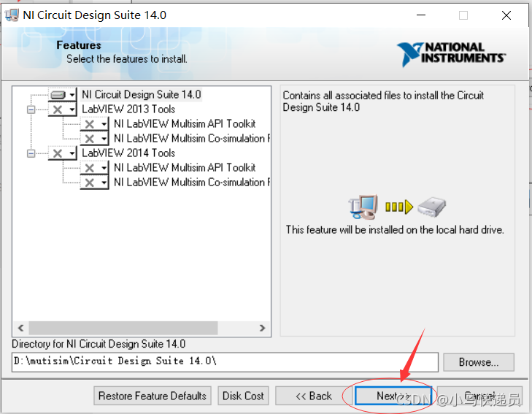
Task: Close the installer window
Action: click(x=506, y=15)
